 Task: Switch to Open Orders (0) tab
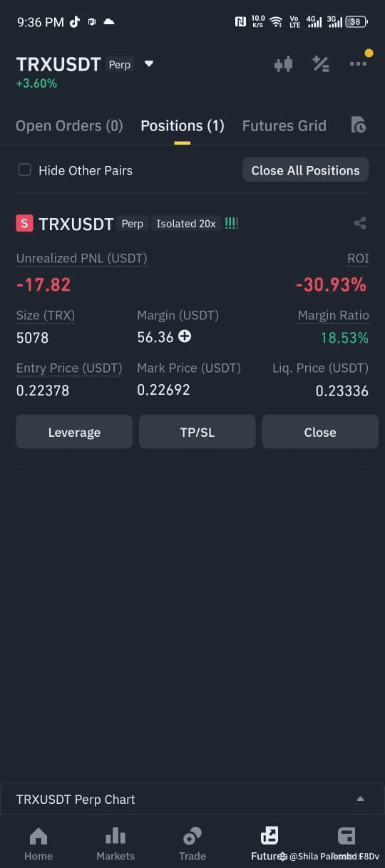(69, 125)
